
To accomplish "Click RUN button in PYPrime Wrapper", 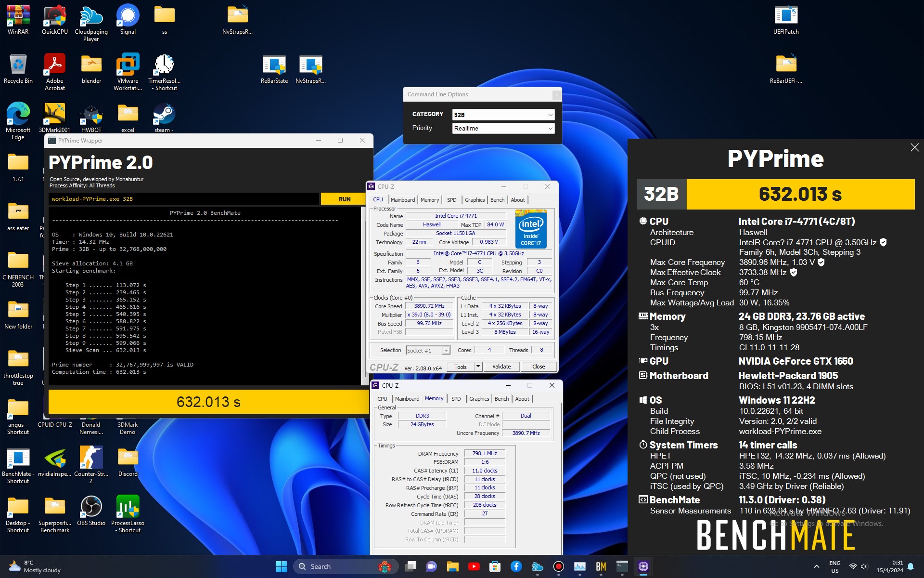I will pyautogui.click(x=345, y=199).
